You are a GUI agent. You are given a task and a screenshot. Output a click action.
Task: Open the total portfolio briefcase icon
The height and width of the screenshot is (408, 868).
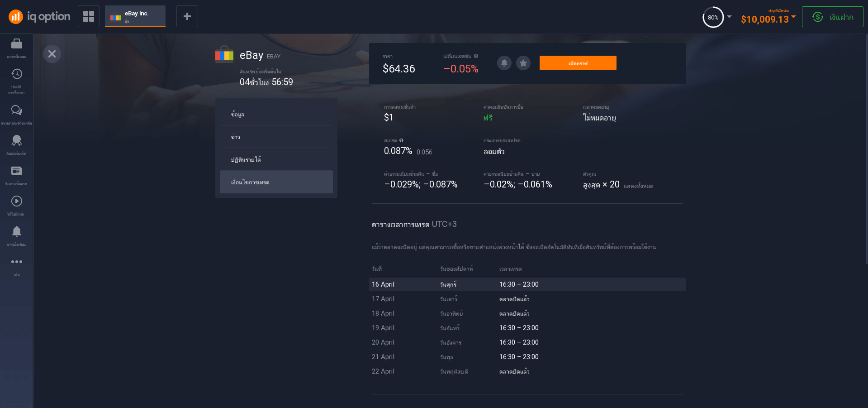coord(17,44)
